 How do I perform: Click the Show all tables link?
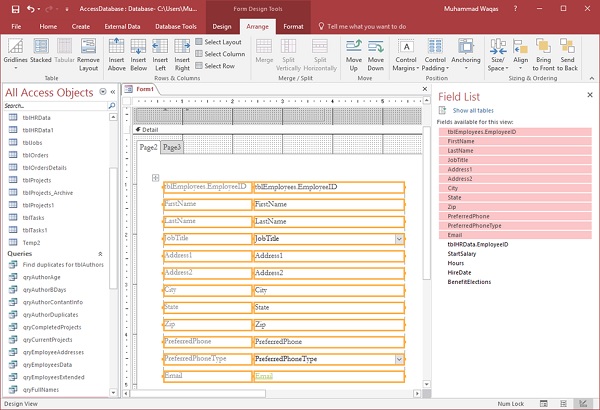click(x=473, y=109)
